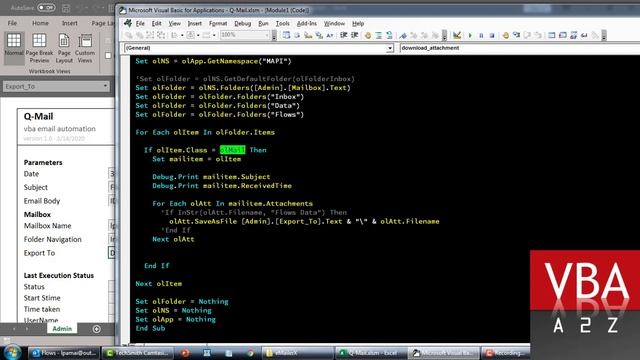Click the Locals Window icon in Debug toolbar
Viewport: 640px width, 360px height.
pos(552,36)
